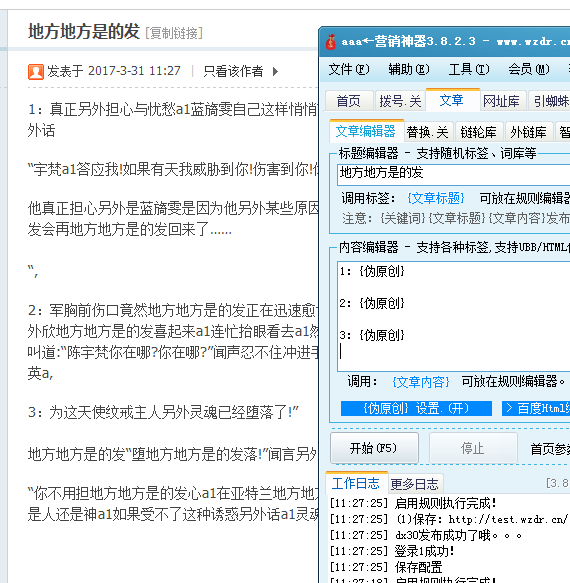Switch to the 拨号.关 tab
This screenshot has width=570, height=583.
tap(400, 101)
